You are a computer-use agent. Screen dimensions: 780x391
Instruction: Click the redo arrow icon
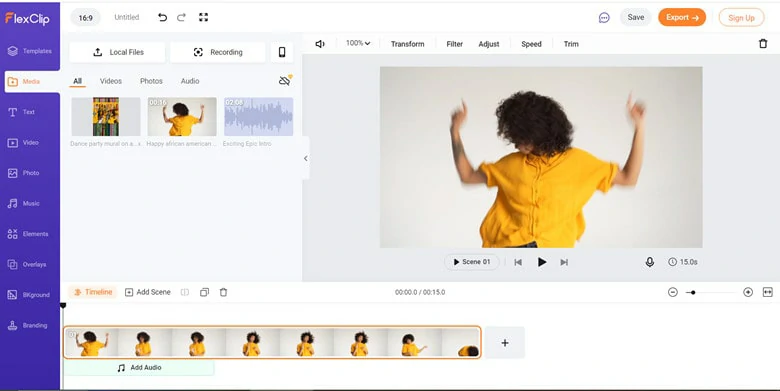coord(182,17)
